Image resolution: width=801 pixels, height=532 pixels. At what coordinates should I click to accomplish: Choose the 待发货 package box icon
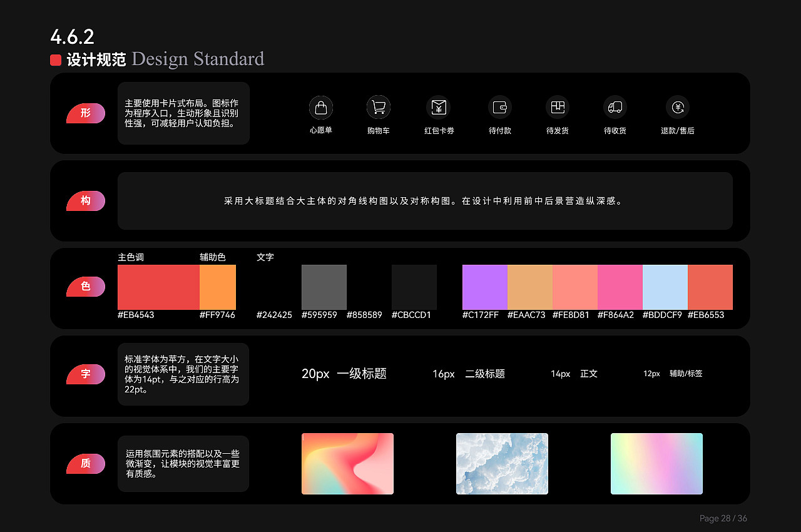[558, 108]
